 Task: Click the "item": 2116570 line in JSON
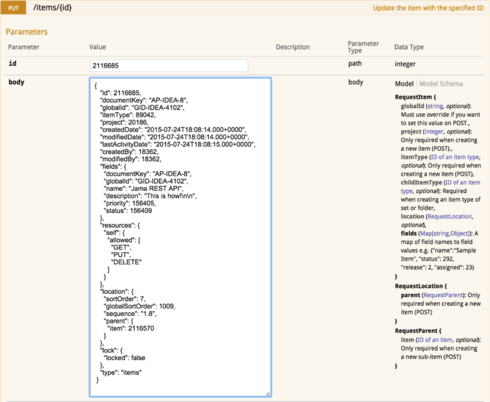coord(131,329)
